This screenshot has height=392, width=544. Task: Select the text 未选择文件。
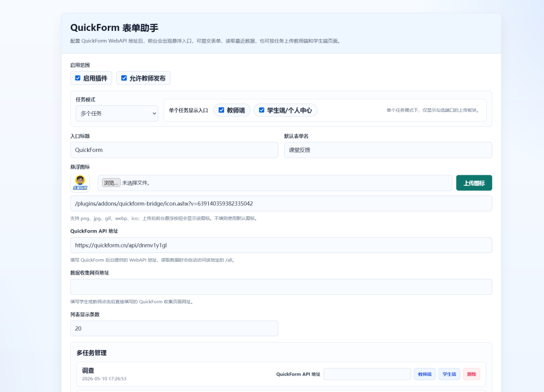click(136, 183)
